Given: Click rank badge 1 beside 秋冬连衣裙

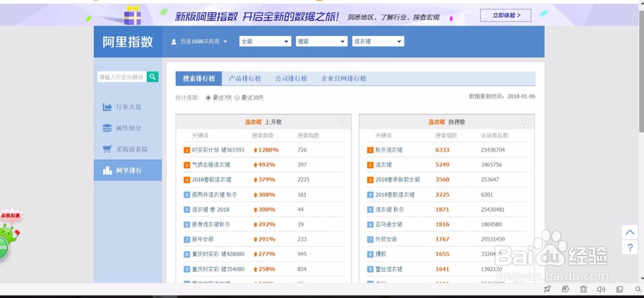Looking at the screenshot, I should point(370,150).
